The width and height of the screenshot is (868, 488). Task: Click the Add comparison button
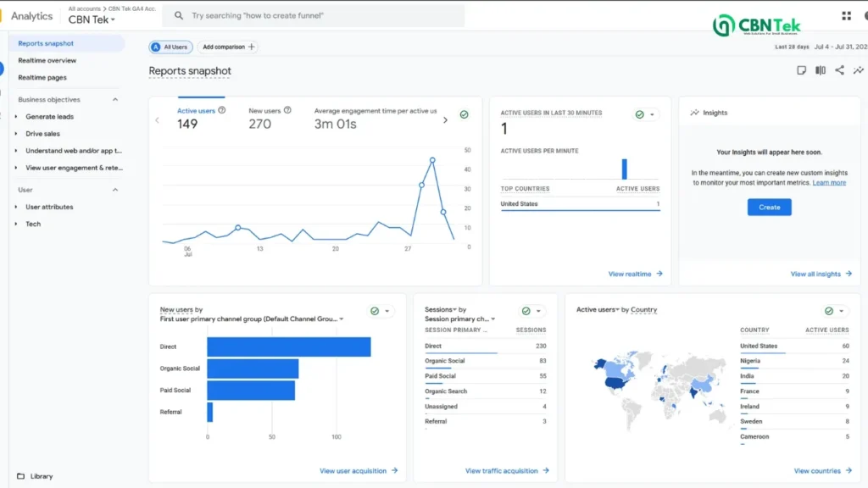coord(228,47)
